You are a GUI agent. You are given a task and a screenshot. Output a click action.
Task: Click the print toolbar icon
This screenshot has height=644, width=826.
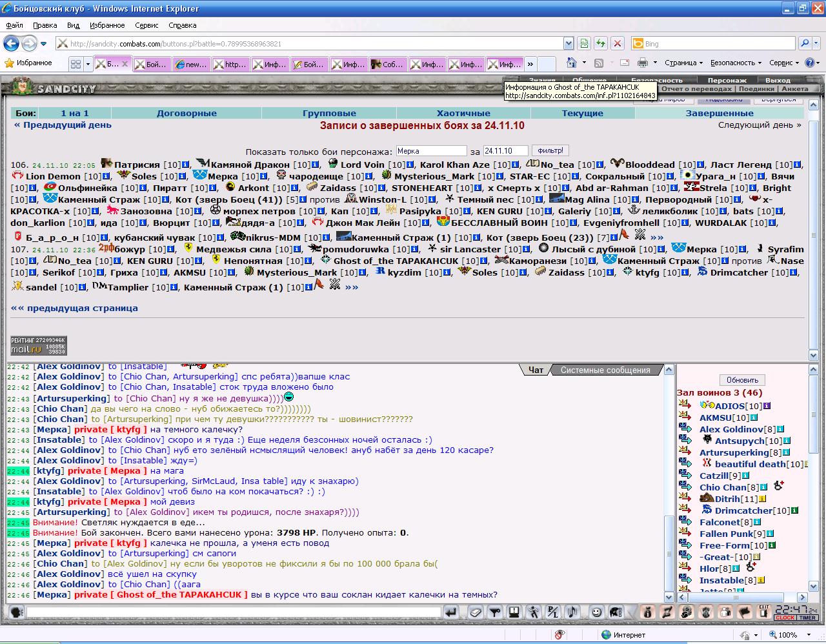pos(643,63)
